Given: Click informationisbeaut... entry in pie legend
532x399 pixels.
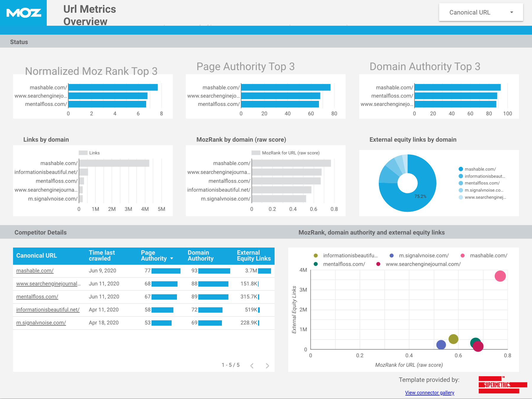Looking at the screenshot, I should [x=482, y=176].
